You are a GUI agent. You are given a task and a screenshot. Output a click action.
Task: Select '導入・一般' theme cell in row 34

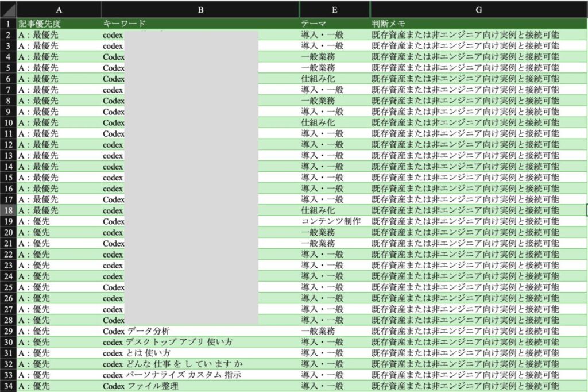point(335,386)
